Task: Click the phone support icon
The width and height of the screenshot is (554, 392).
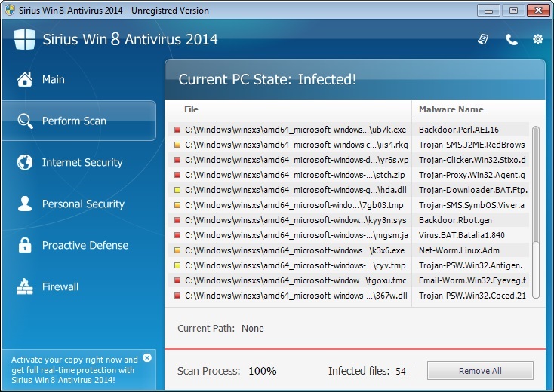Action: tap(512, 39)
